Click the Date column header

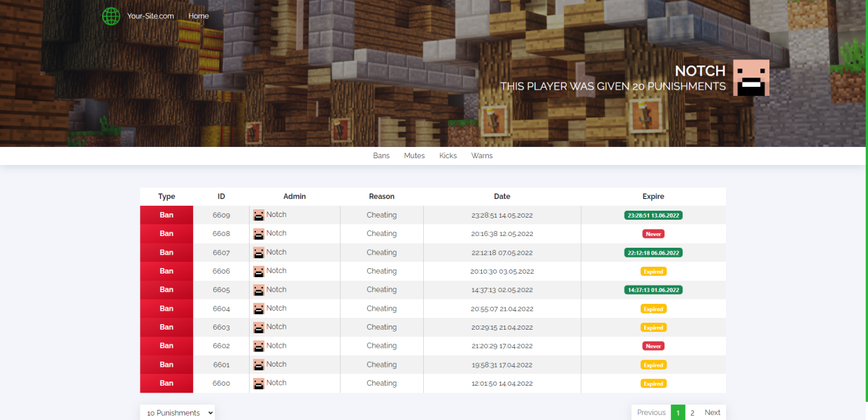click(x=502, y=197)
